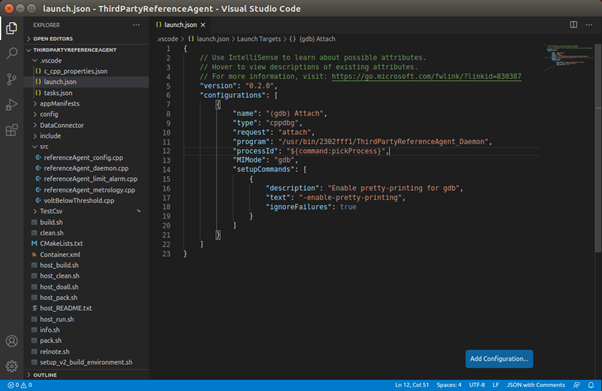Viewport: 602px width, 391px height.
Task: Open voltBelowThreshold.cpp
Action: (x=86, y=200)
